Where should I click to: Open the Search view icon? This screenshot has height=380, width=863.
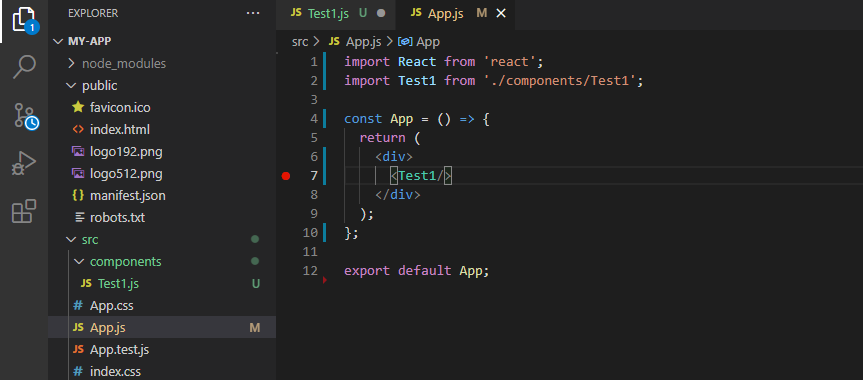24,67
